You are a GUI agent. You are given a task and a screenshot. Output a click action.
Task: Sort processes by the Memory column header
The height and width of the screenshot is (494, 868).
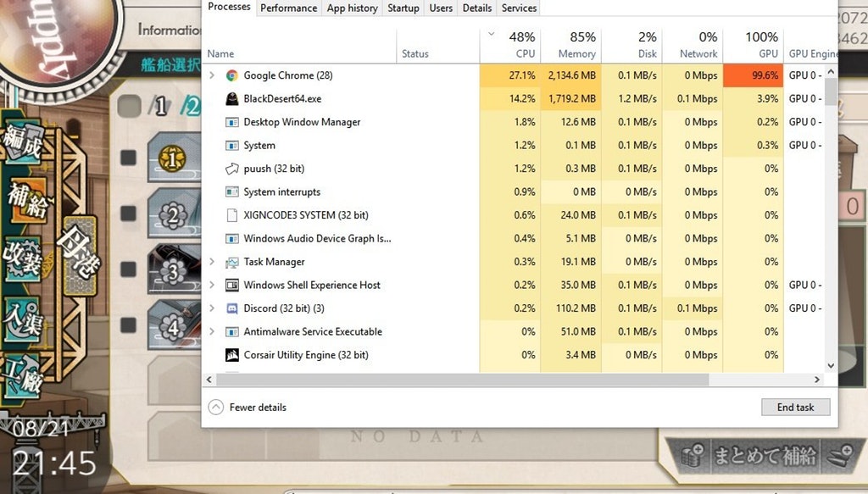pyautogui.click(x=570, y=46)
